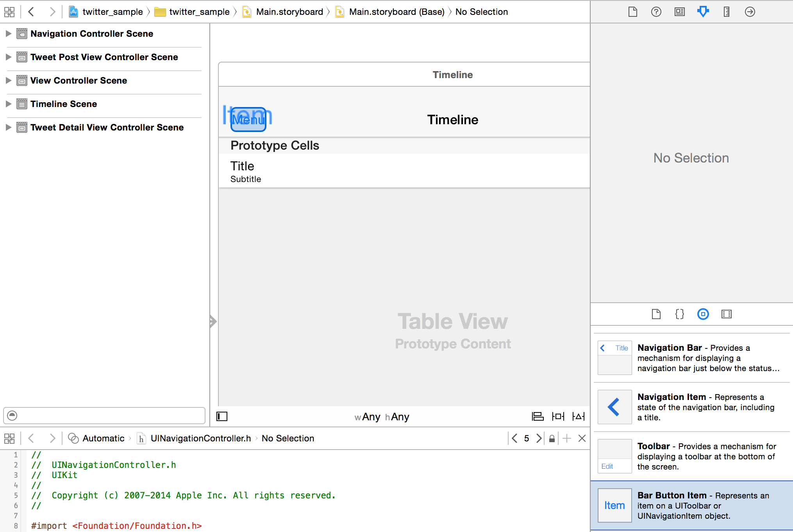The height and width of the screenshot is (532, 793).
Task: Click Main.storyboard in the breadcrumb bar
Action: (289, 12)
